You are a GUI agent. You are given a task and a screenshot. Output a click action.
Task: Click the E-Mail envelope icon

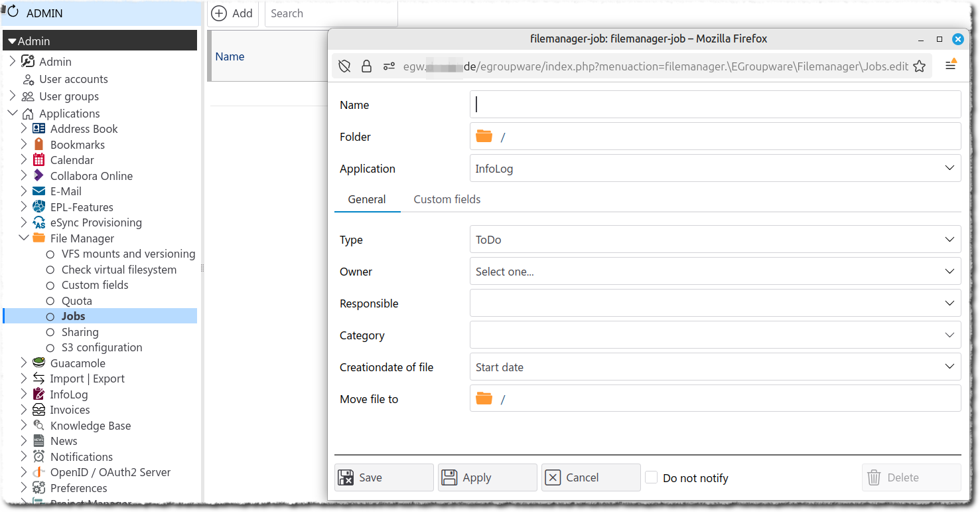pyautogui.click(x=38, y=191)
